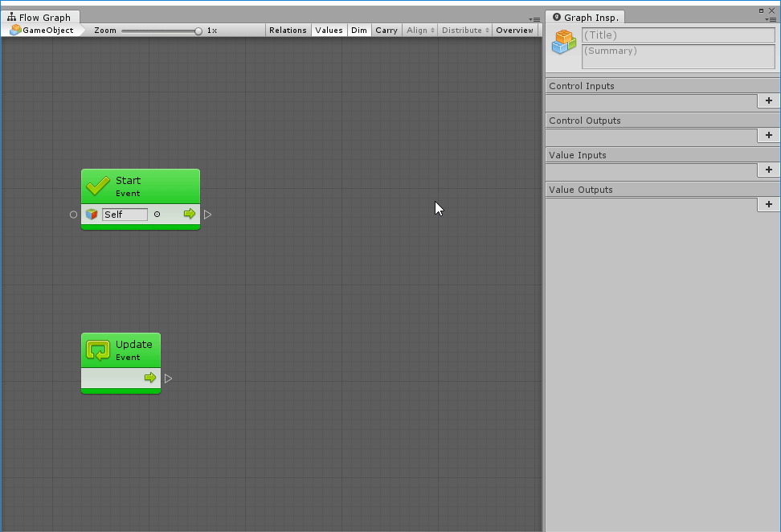Viewport: 781px width, 532px height.
Task: Click the Update event loop icon
Action: click(x=98, y=350)
